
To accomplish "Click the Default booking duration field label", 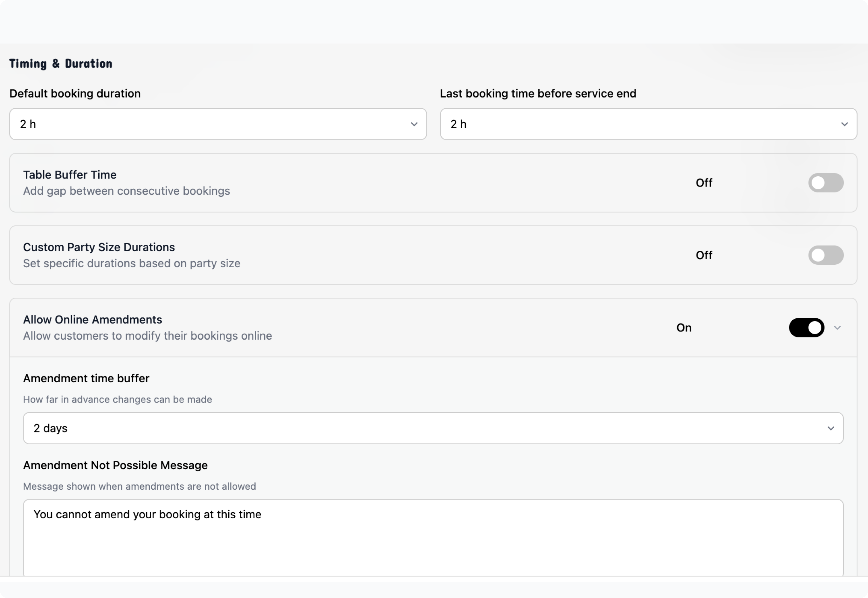I will point(75,94).
